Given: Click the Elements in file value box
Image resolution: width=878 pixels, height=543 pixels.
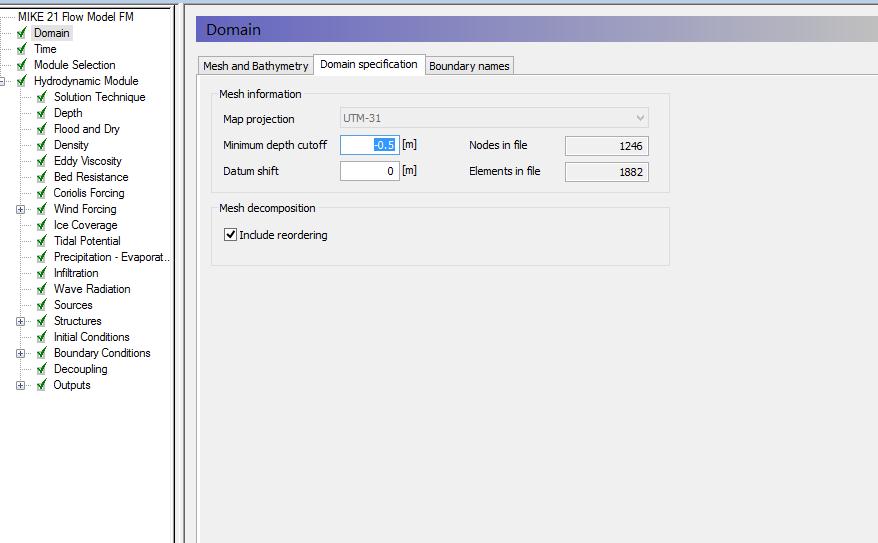Looking at the screenshot, I should (607, 172).
